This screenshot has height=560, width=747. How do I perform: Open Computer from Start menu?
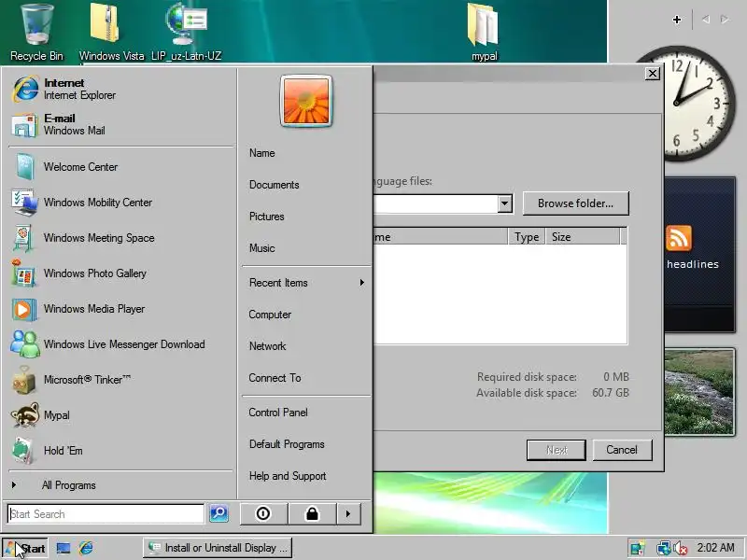[x=306, y=315]
